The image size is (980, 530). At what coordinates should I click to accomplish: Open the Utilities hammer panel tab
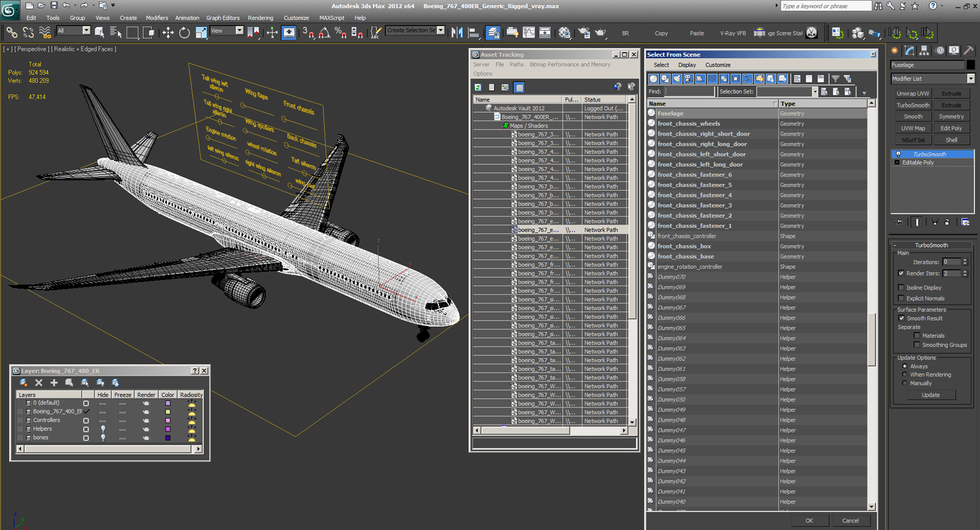coord(968,50)
